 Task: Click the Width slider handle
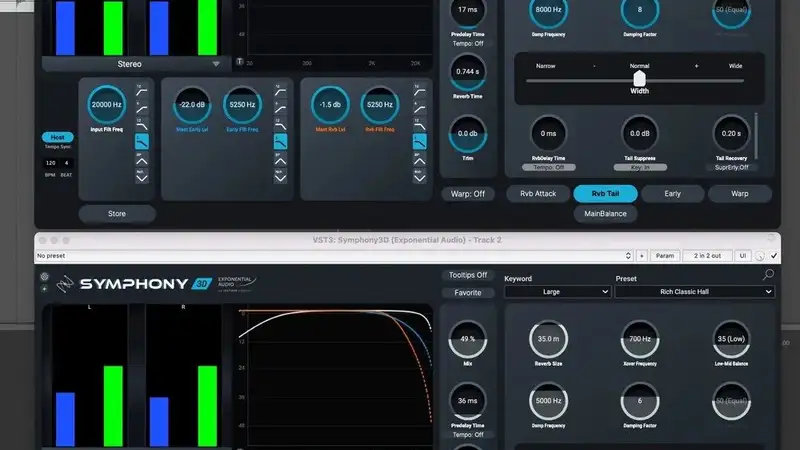[639, 79]
